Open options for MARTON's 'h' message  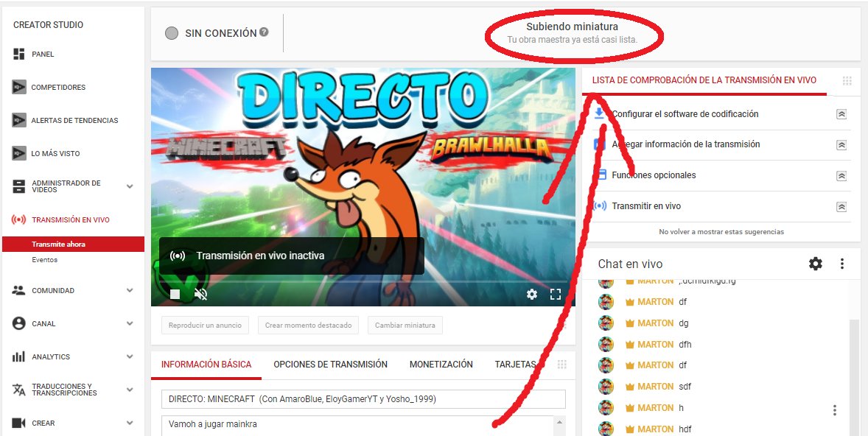pyautogui.click(x=835, y=410)
